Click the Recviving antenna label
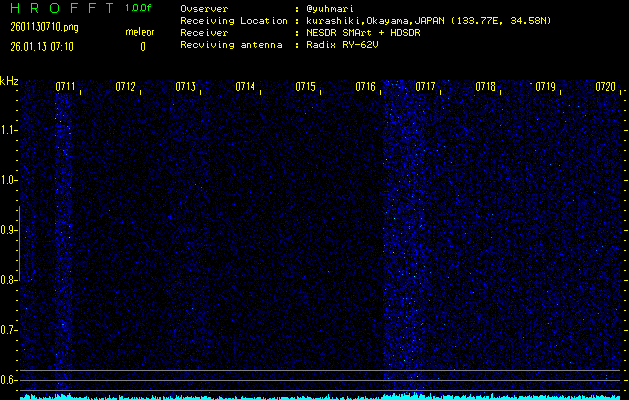Viewport: 629px width, 400px height. 231,45
